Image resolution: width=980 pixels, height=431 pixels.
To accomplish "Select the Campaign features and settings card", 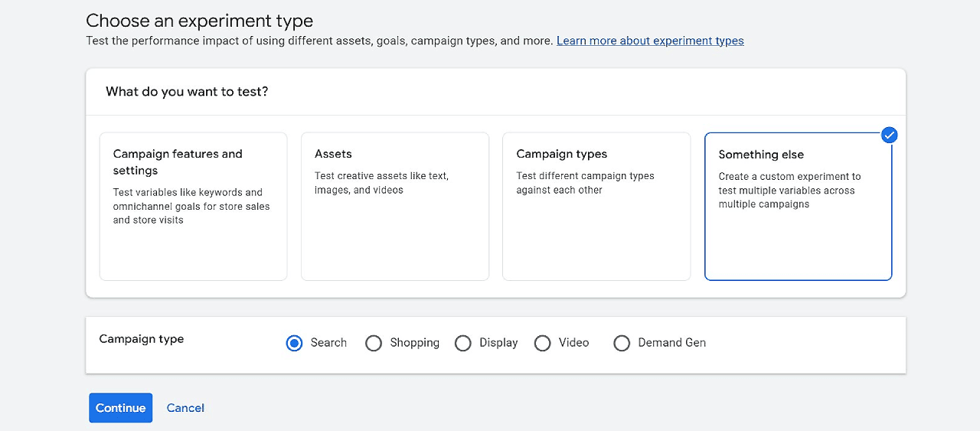I will [194, 207].
